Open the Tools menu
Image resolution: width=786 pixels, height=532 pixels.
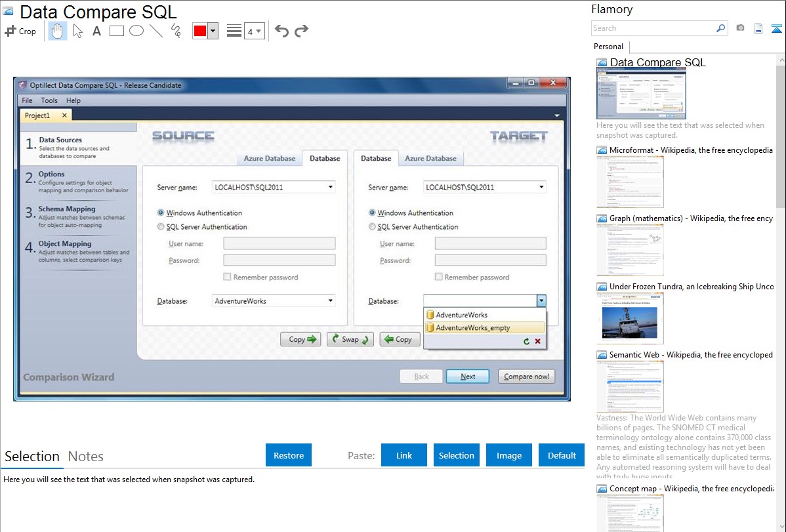(x=49, y=100)
